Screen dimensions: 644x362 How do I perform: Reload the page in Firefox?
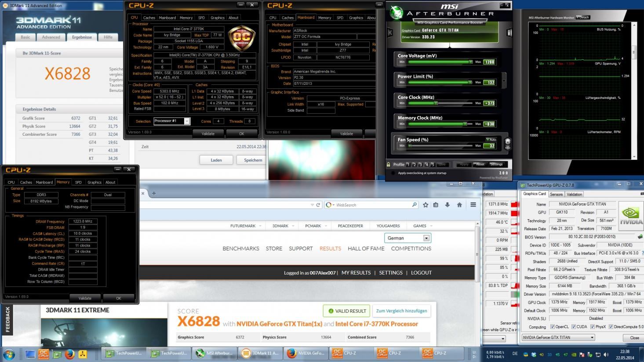[x=318, y=205]
